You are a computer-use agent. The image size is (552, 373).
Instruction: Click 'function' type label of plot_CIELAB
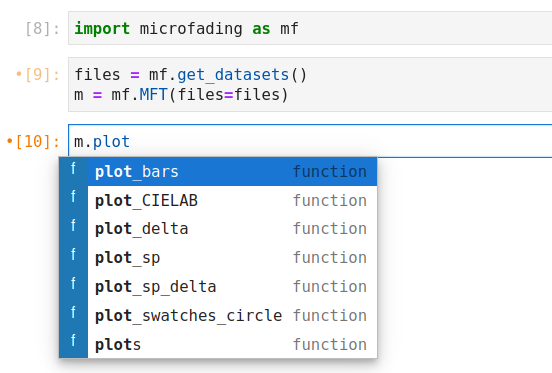pos(330,201)
